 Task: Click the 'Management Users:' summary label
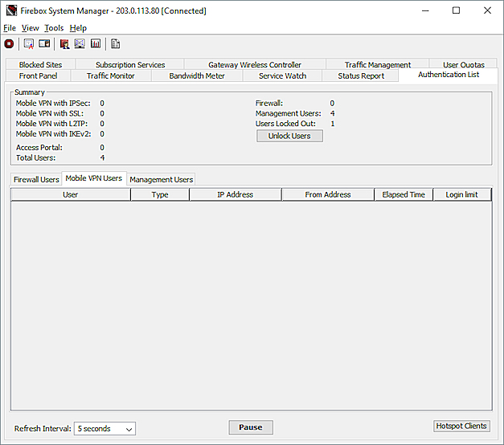(x=289, y=113)
